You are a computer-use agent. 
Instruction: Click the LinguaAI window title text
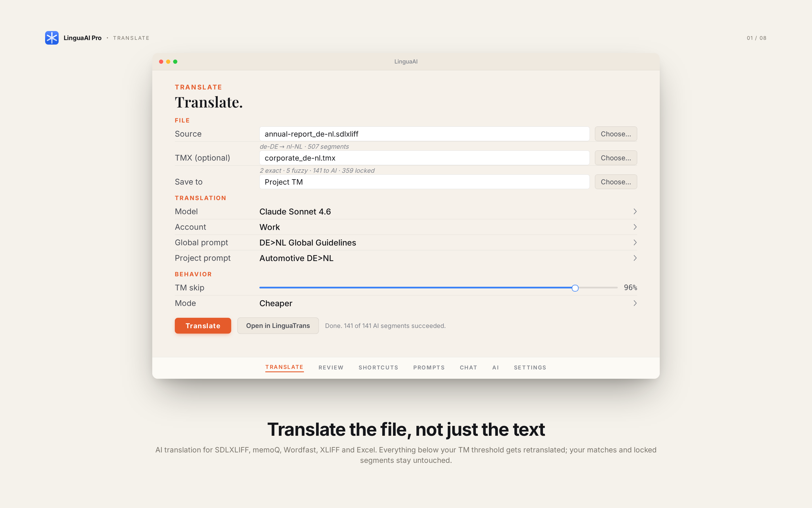tap(406, 62)
